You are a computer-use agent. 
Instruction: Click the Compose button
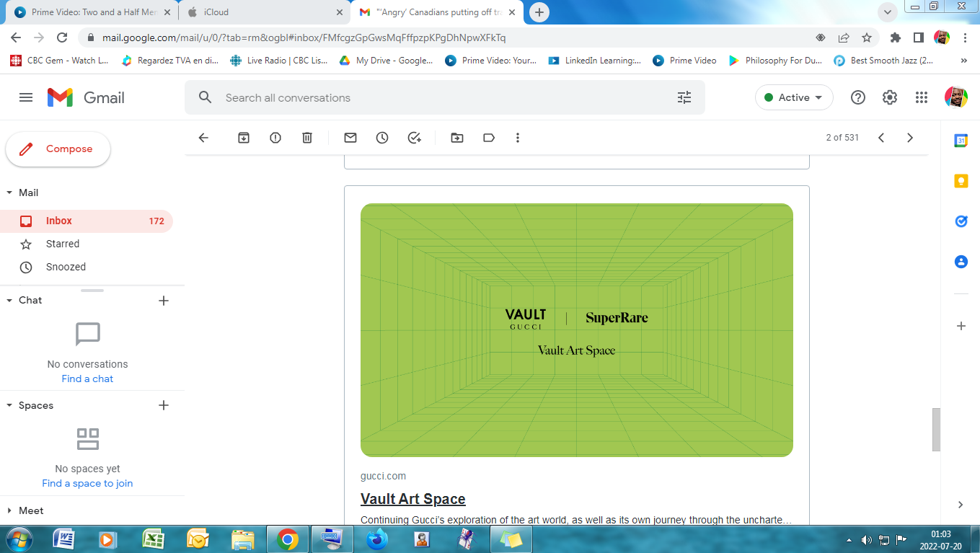coord(58,149)
